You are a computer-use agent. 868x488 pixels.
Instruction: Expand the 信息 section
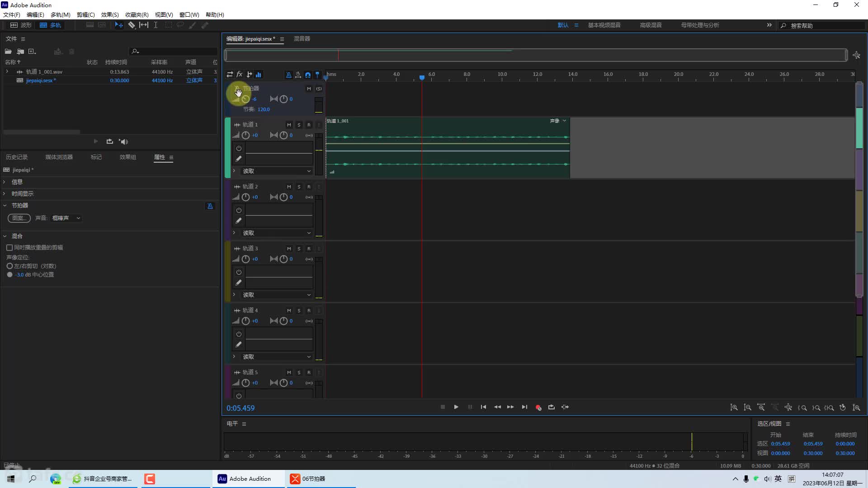(x=5, y=182)
